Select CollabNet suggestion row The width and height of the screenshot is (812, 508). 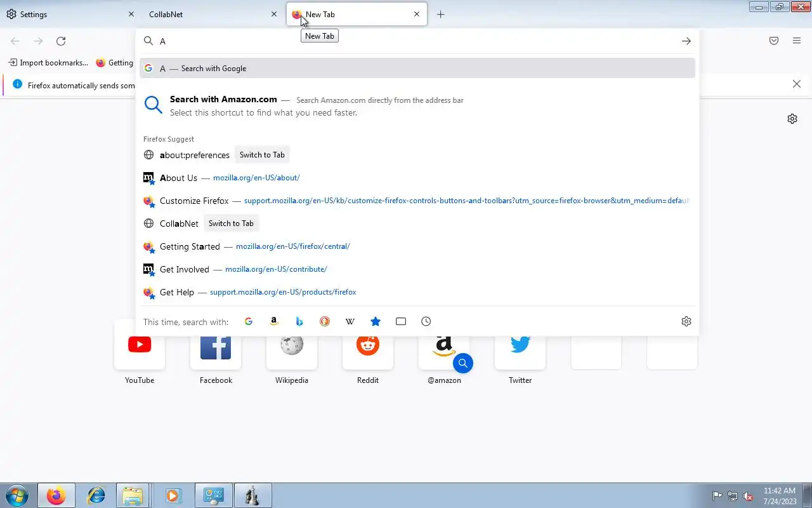(417, 224)
